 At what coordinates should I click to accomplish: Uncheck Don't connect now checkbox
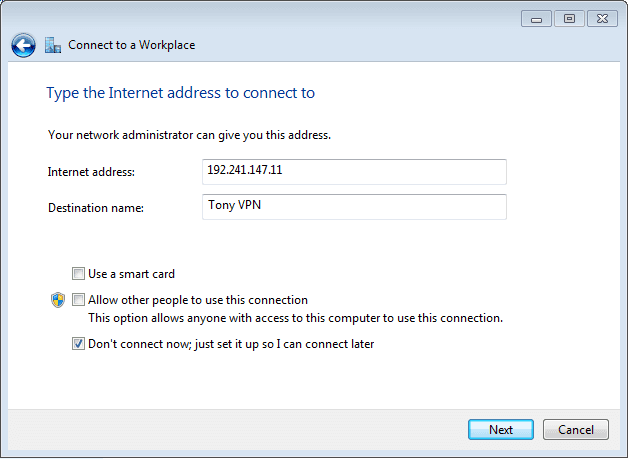78,344
